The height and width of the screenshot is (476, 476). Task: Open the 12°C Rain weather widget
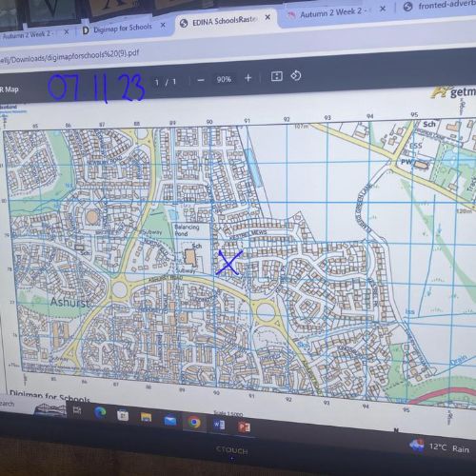[x=441, y=446]
